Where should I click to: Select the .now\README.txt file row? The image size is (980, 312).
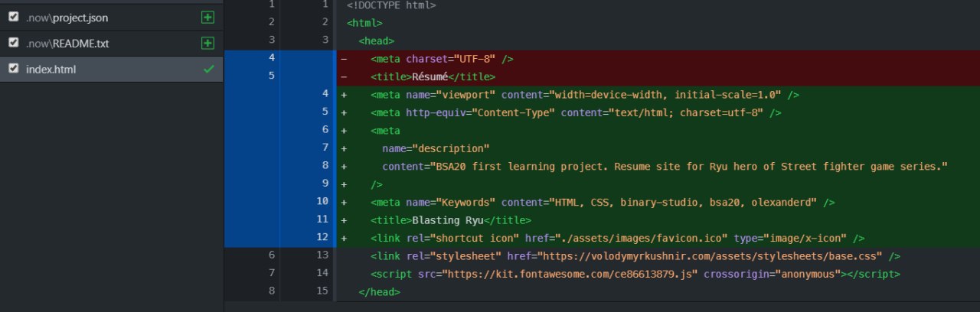(x=112, y=43)
